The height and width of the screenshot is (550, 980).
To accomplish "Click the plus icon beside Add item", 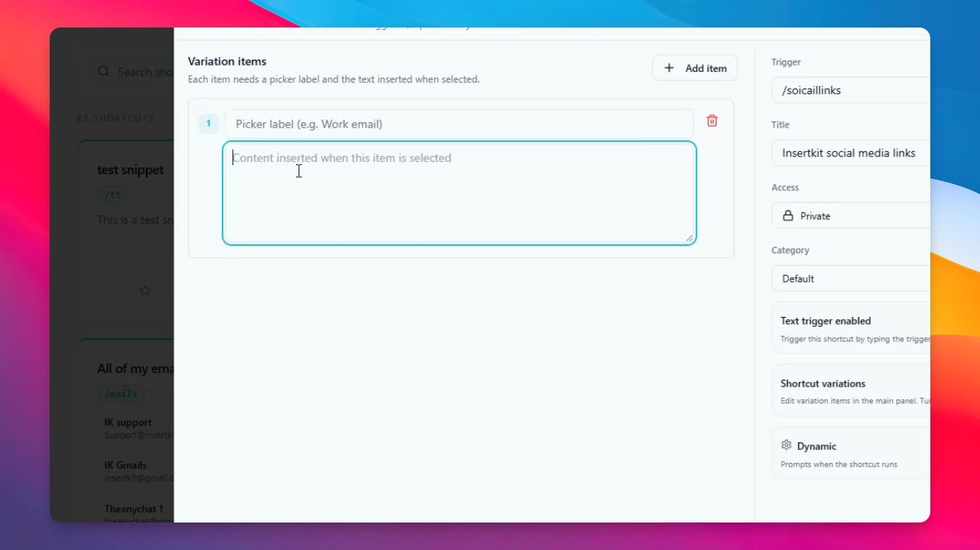I will coord(669,68).
